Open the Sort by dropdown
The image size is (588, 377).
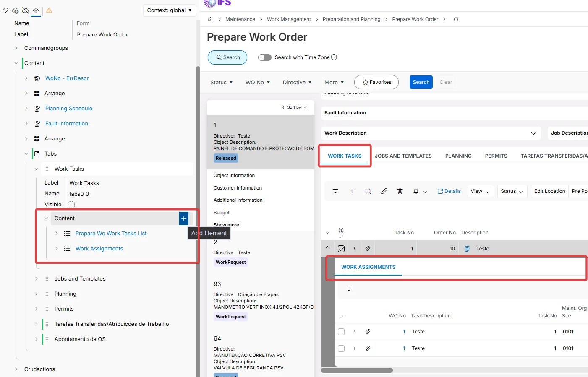tap(294, 107)
